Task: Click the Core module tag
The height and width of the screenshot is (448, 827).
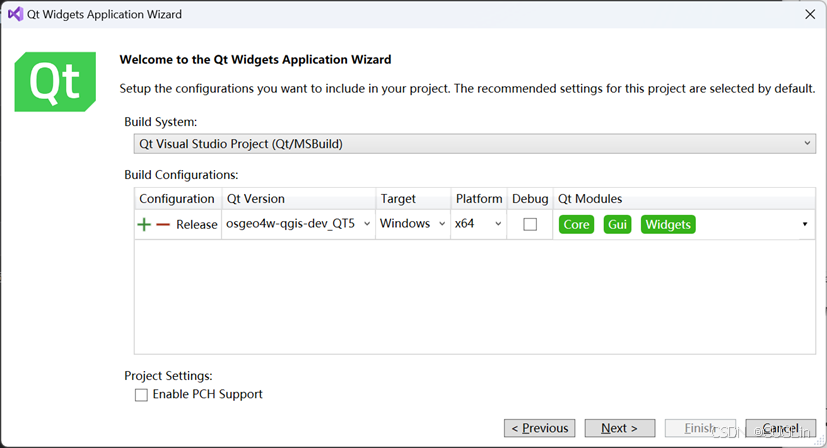Action: 576,224
